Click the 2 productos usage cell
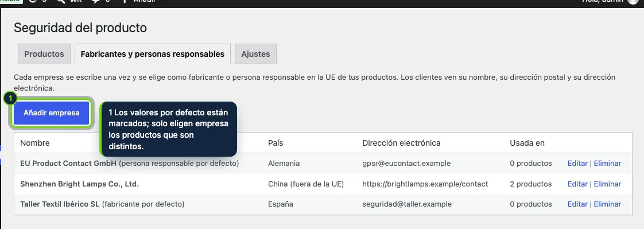 coord(531,184)
